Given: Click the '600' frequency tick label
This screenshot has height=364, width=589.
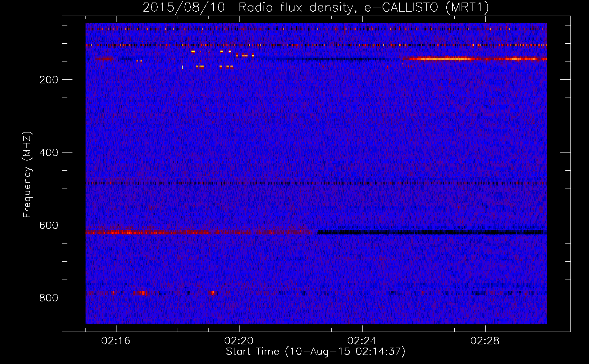Looking at the screenshot, I should (49, 225).
